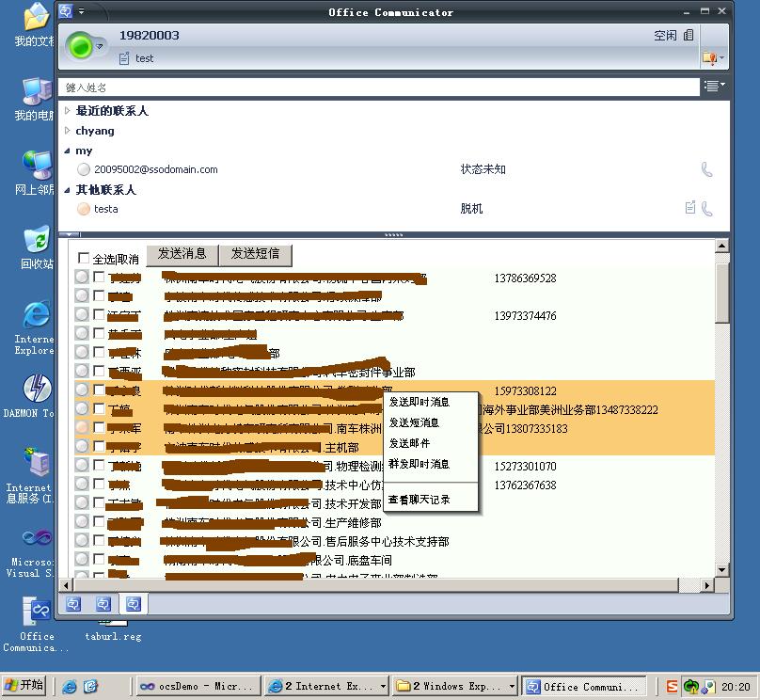This screenshot has height=700, width=760.
Task: Select the first bottom tab icon
Action: coord(73,604)
